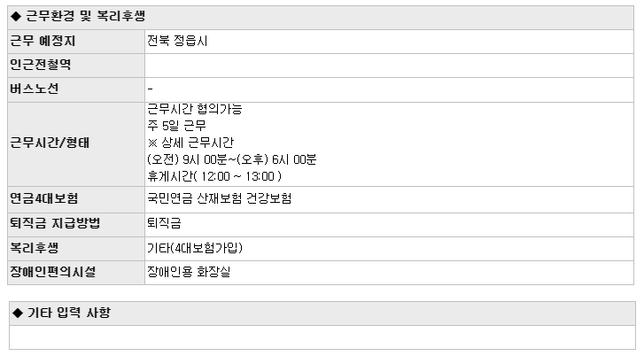
Task: Click the 9시 00분~6시 00분 working hours text
Action: tap(231, 159)
